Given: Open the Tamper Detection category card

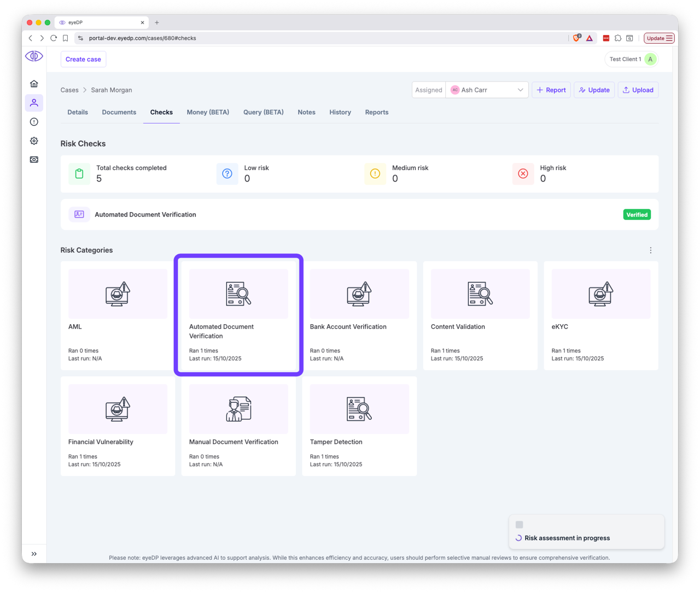Looking at the screenshot, I should (359, 426).
